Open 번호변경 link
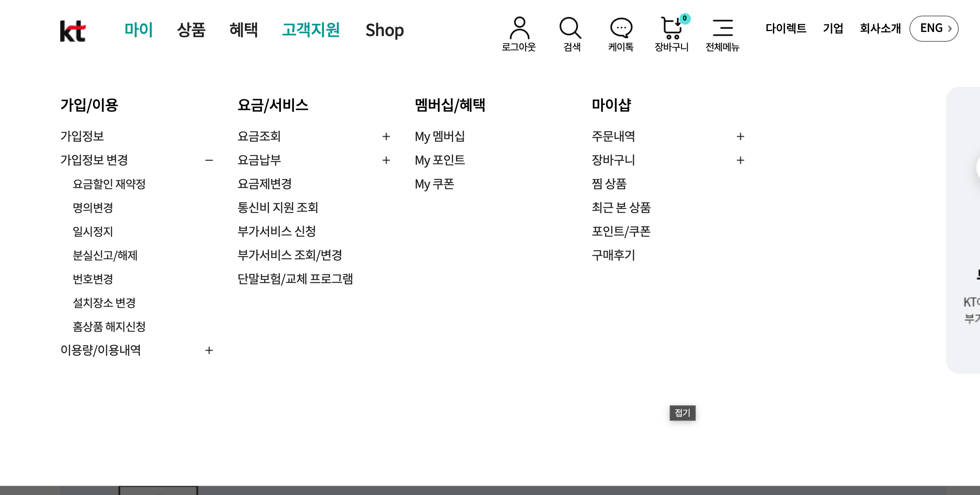Image resolution: width=980 pixels, height=495 pixels. (93, 279)
